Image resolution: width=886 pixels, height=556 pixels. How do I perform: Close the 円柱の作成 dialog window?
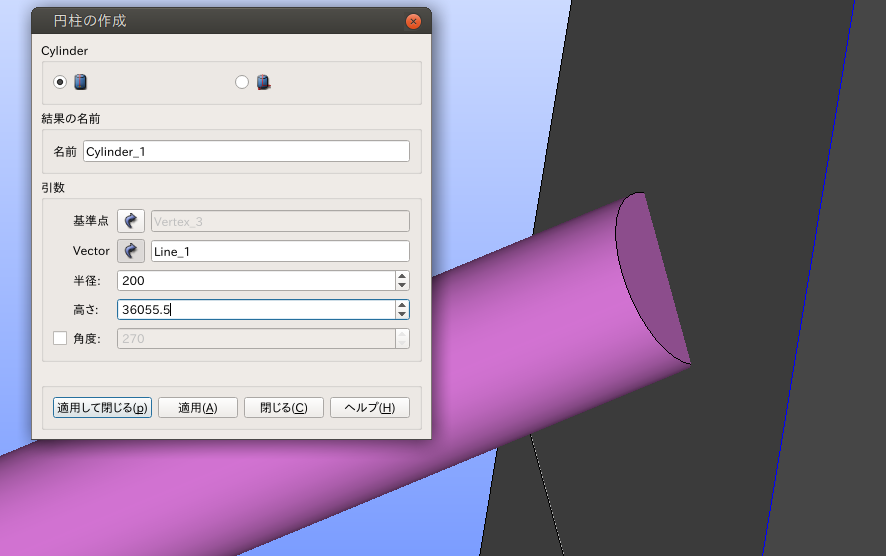[414, 21]
